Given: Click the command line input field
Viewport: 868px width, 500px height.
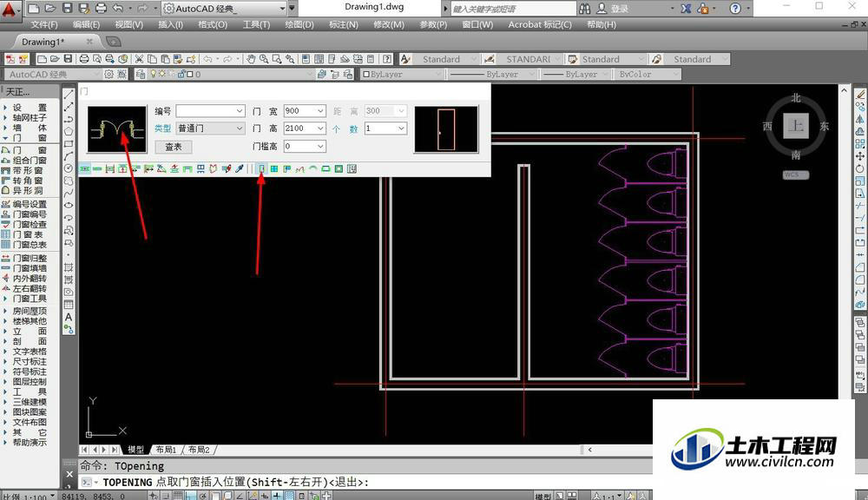Looking at the screenshot, I should tap(365, 483).
